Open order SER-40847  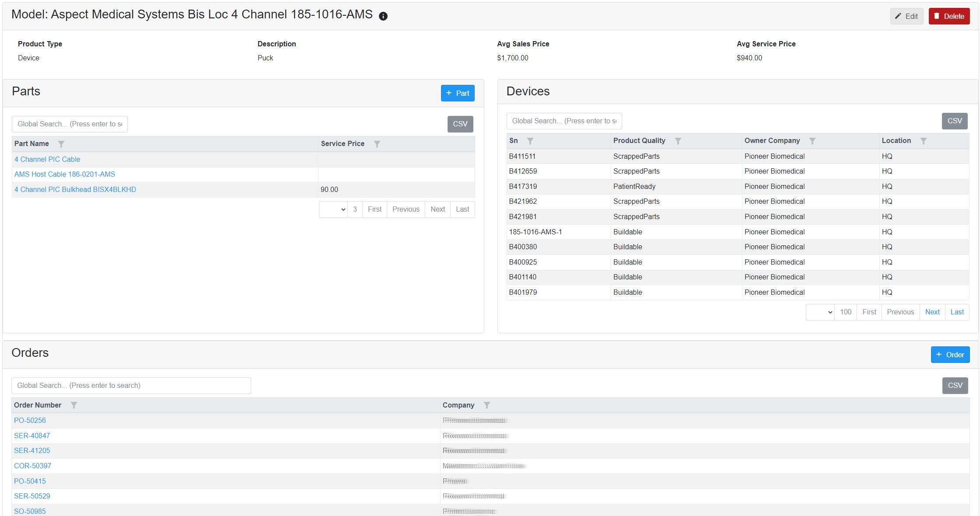32,436
